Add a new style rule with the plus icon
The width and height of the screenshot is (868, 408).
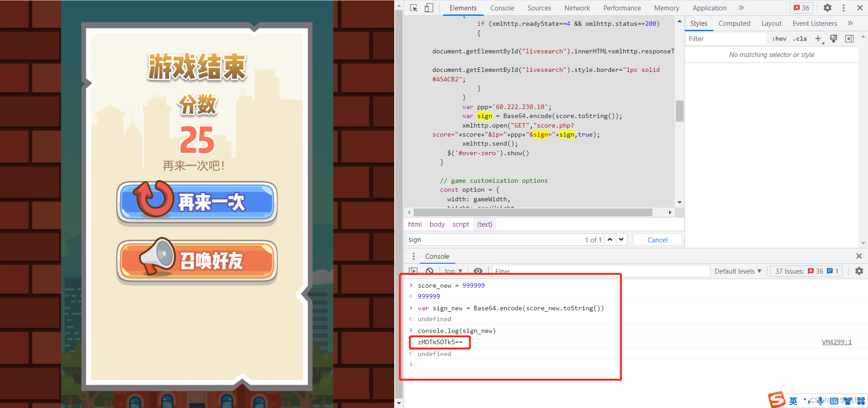click(818, 38)
